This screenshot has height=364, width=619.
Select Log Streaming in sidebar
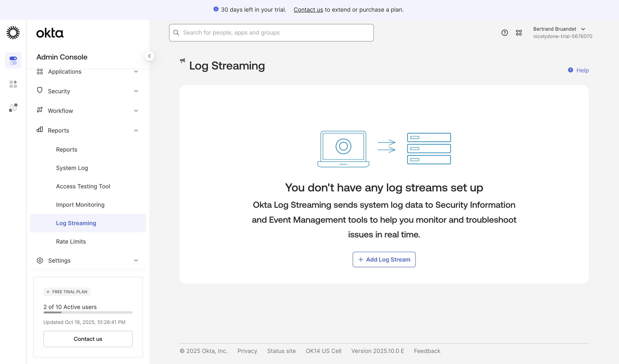click(x=88, y=223)
